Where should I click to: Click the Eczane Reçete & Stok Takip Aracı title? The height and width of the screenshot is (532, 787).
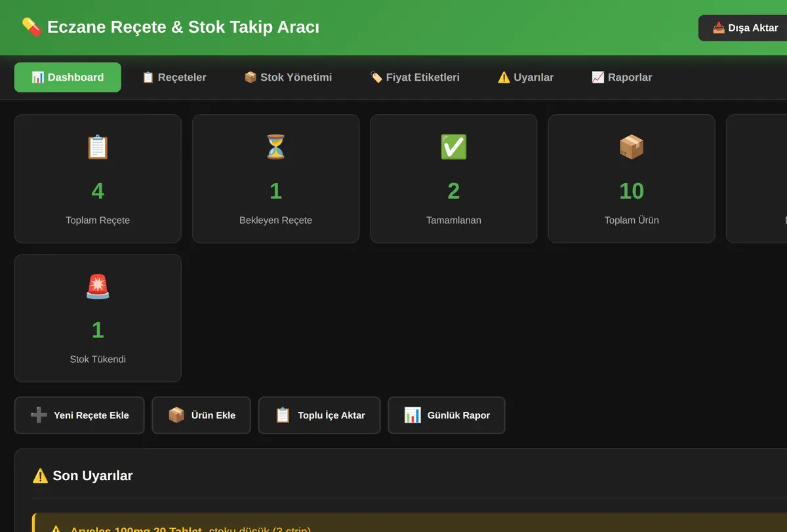click(x=184, y=28)
